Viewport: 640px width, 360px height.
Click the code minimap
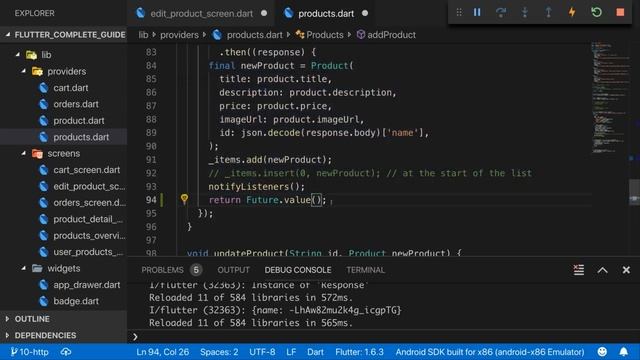610,97
